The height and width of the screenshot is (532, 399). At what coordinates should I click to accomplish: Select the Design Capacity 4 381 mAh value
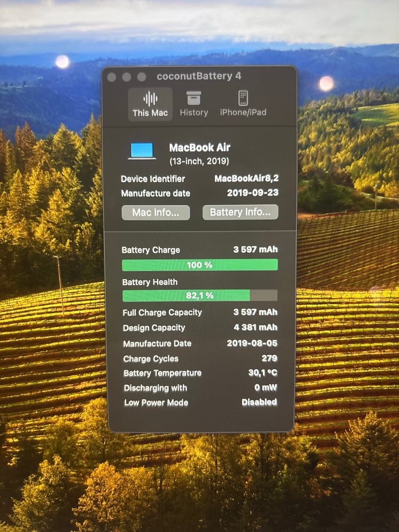pos(255,328)
